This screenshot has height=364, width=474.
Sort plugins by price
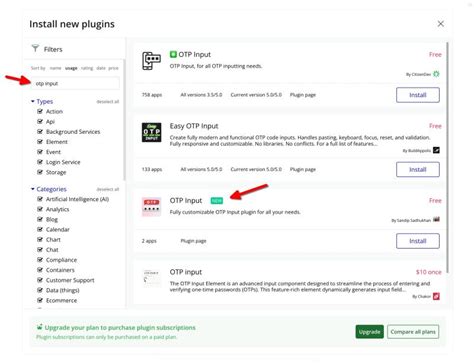coord(113,68)
